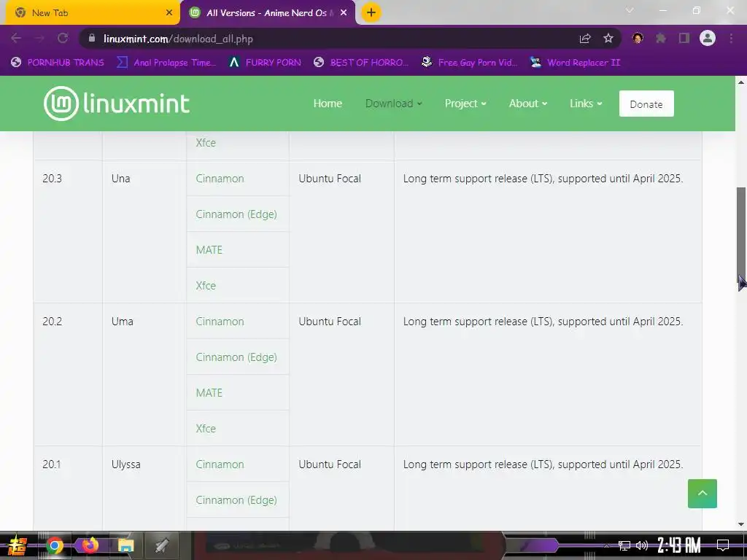Select Ubuntu Focal in the 20.3 row
Screen dimensions: 747x560
(x=330, y=179)
